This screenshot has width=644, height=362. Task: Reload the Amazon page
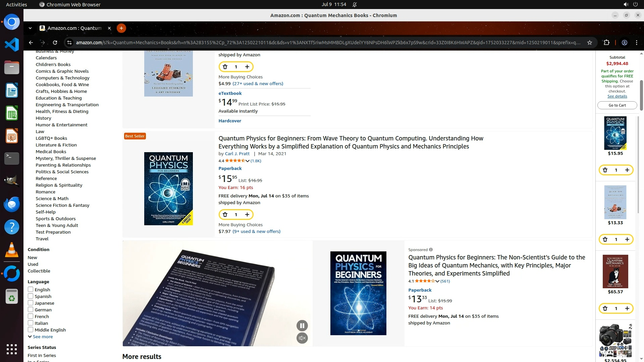(55, 43)
